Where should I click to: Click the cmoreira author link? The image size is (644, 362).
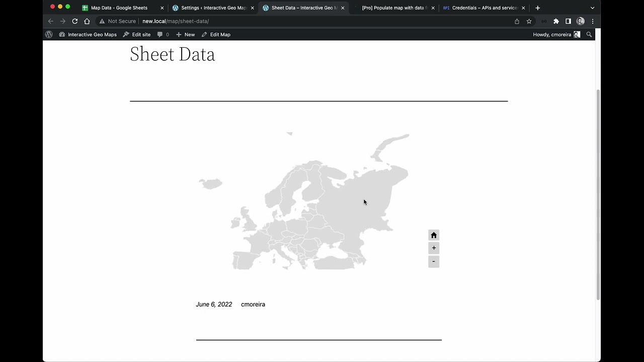253,304
